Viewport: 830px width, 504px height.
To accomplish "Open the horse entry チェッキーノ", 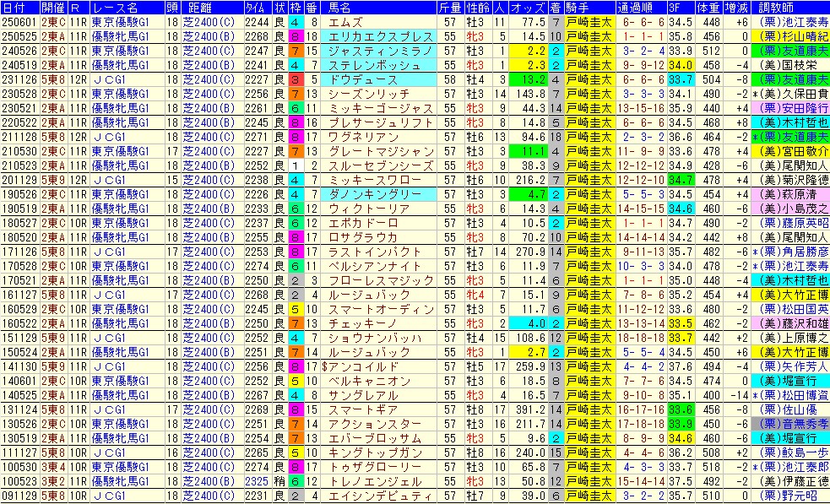I will (348, 323).
